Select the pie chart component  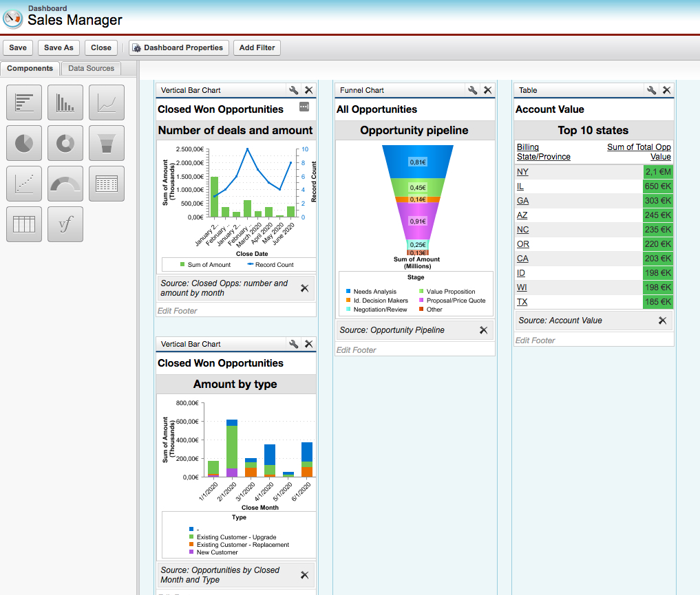pos(24,143)
